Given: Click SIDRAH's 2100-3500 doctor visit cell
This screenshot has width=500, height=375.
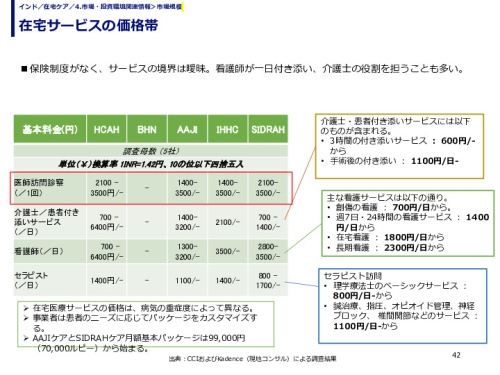Looking at the screenshot, I should 268,188.
